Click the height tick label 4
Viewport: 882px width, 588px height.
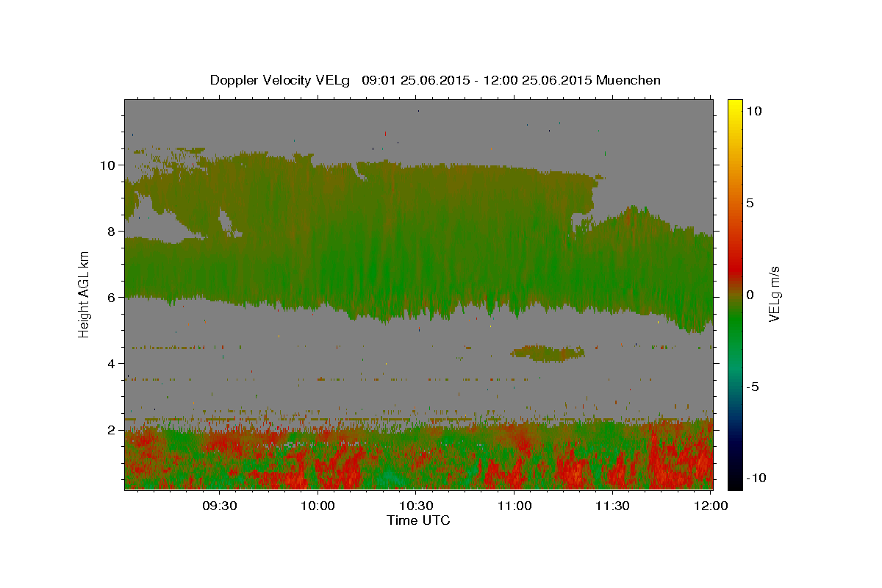112,363
